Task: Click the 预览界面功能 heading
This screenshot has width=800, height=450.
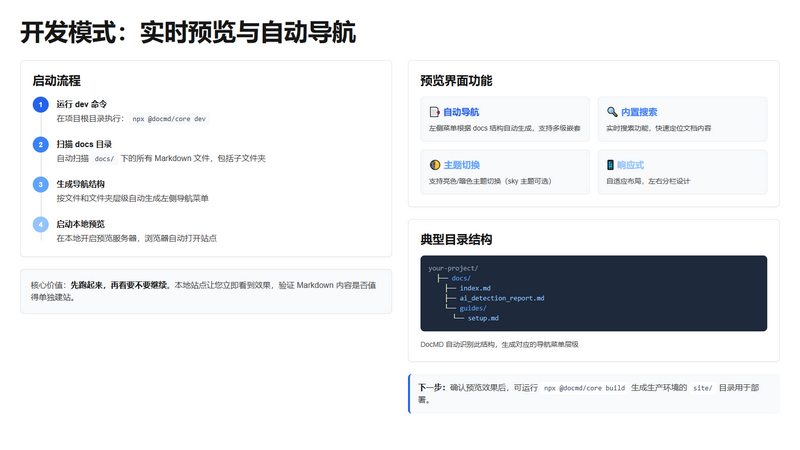Action: coord(456,81)
